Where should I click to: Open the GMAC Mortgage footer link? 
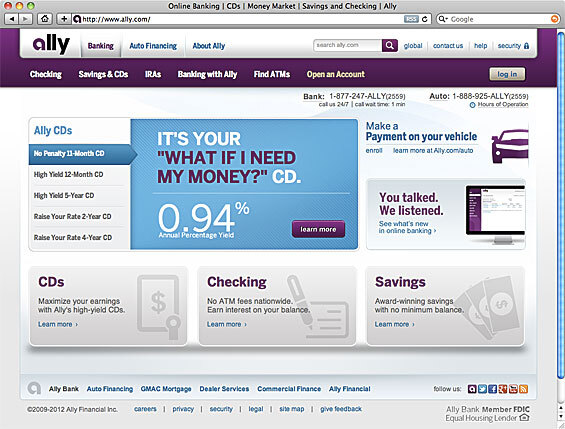coord(166,389)
